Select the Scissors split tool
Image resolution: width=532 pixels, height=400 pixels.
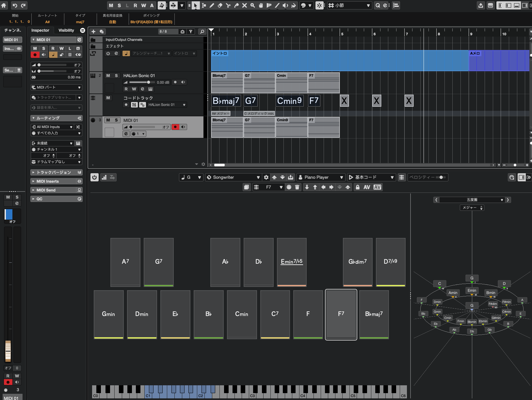[228, 5]
